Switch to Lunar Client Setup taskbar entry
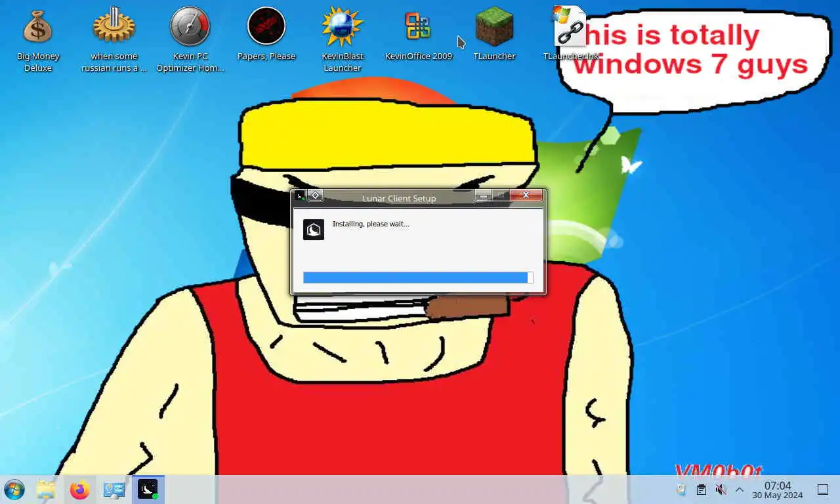 (148, 490)
